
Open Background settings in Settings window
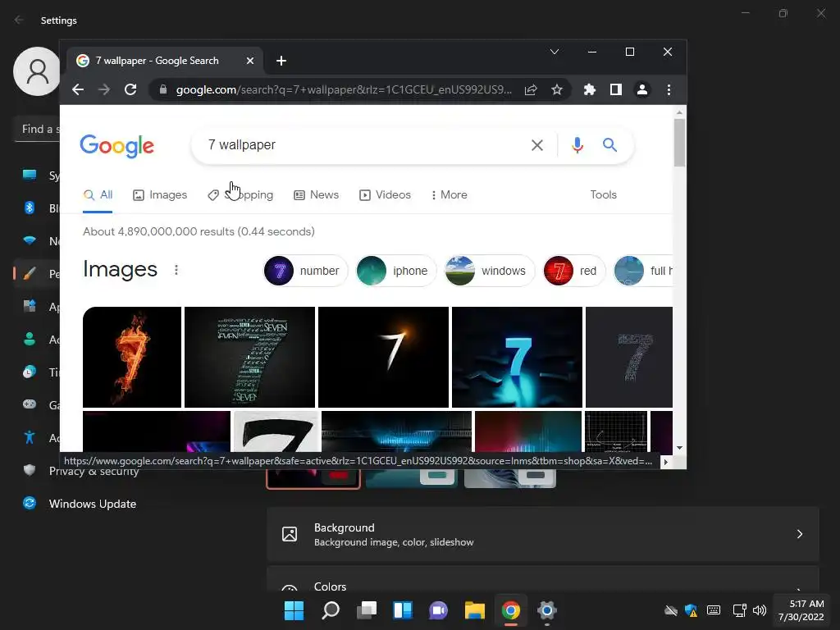coord(543,534)
